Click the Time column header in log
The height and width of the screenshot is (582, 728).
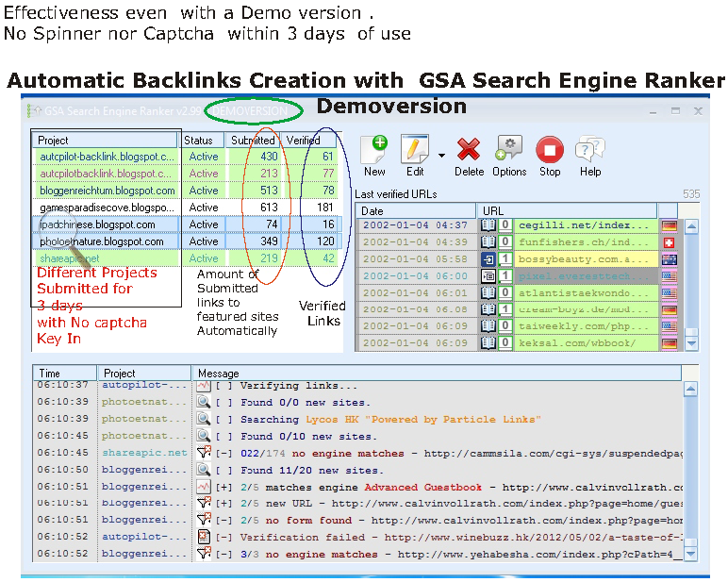click(x=64, y=373)
